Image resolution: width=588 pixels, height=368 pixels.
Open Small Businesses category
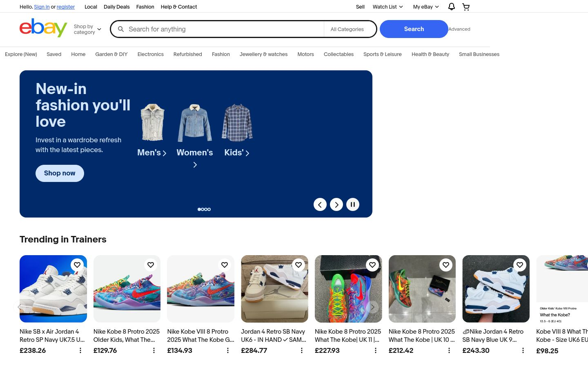479,54
